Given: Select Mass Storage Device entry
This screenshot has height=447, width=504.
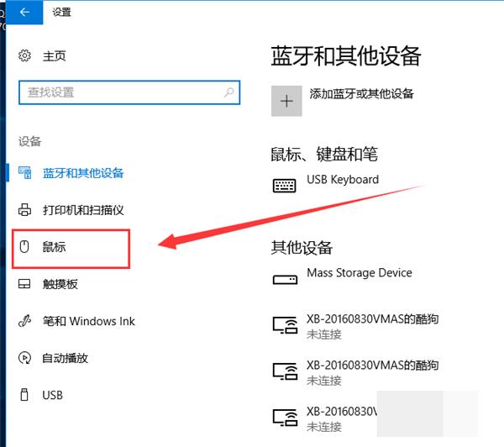Looking at the screenshot, I should click(360, 273).
